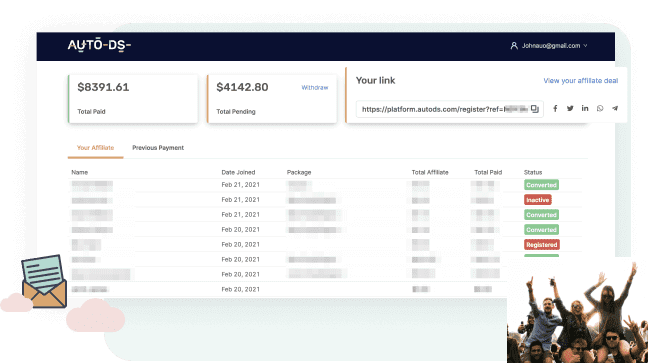The width and height of the screenshot is (650, 363).
Task: Open the user profile icon
Action: pyautogui.click(x=514, y=46)
